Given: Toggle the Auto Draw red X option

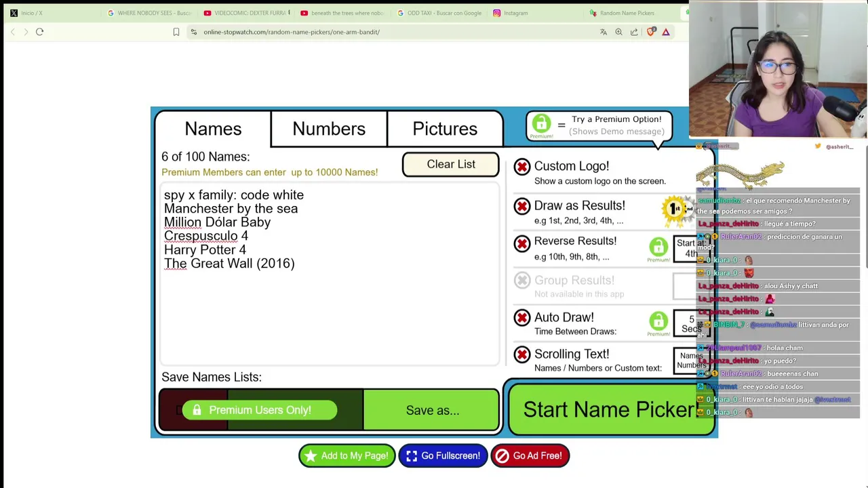Looking at the screenshot, I should 522,318.
